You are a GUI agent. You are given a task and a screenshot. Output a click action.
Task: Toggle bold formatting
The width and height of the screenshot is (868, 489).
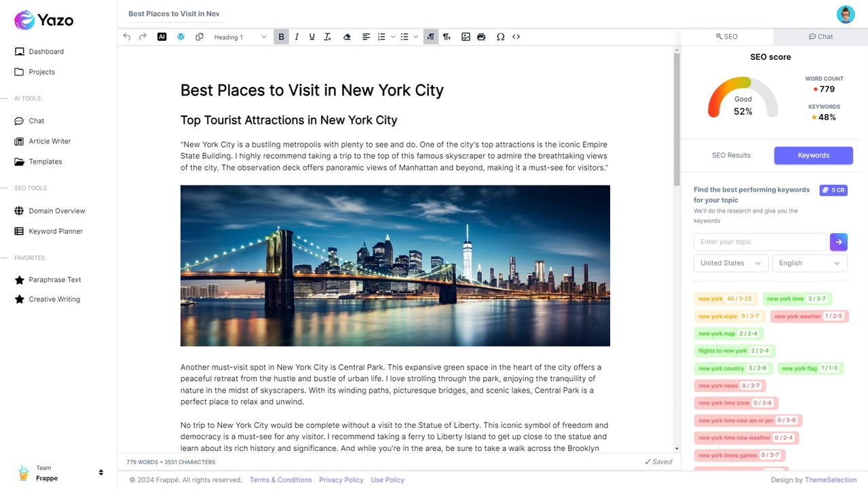coord(281,37)
